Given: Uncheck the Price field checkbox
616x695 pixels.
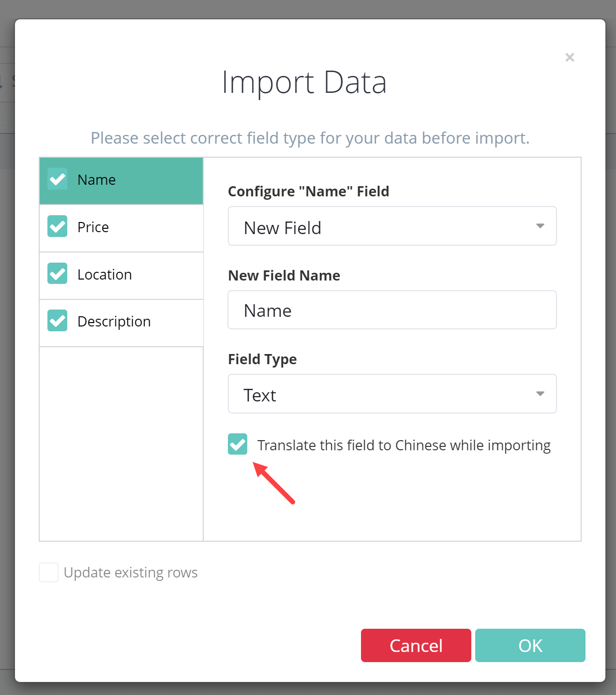Looking at the screenshot, I should [58, 226].
